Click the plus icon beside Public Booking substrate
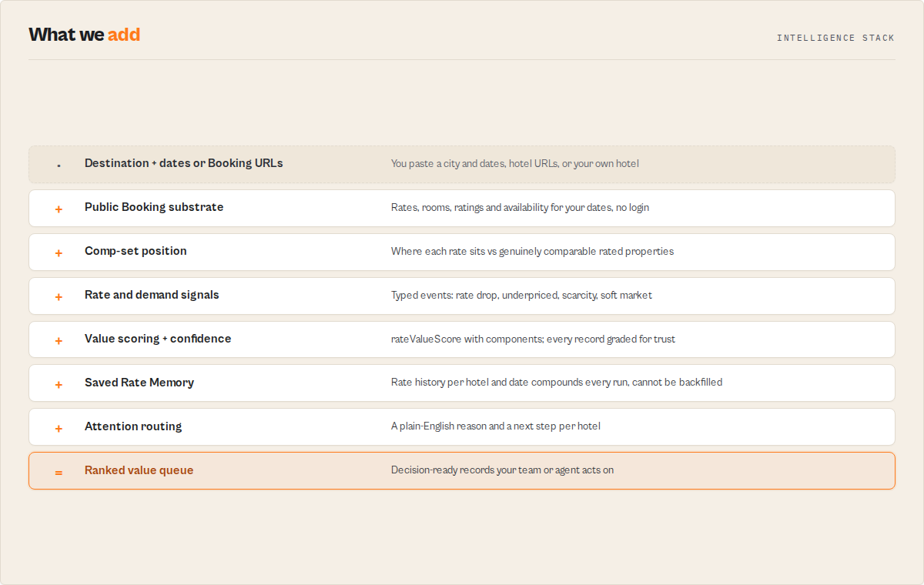This screenshot has height=585, width=924. click(59, 209)
